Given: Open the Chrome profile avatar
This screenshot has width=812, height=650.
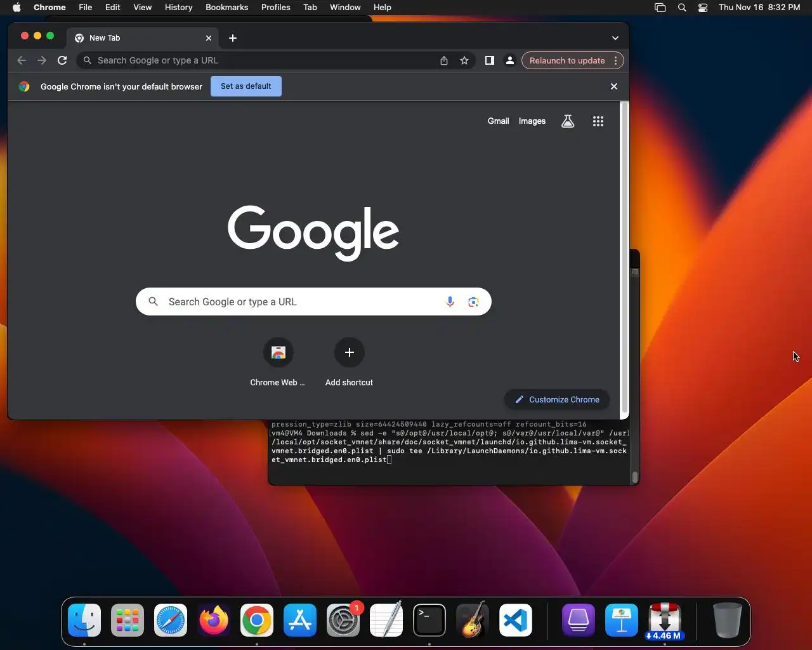Looking at the screenshot, I should point(509,60).
